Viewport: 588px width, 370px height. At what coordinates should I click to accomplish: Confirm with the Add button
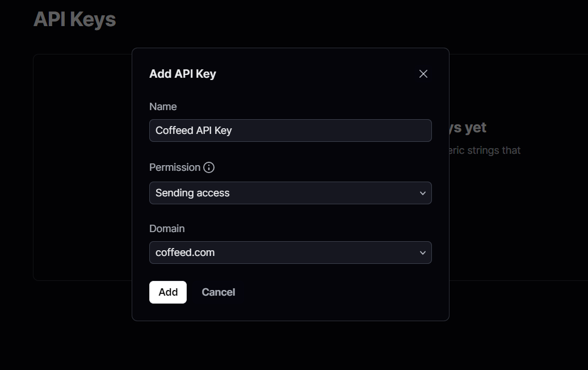167,292
